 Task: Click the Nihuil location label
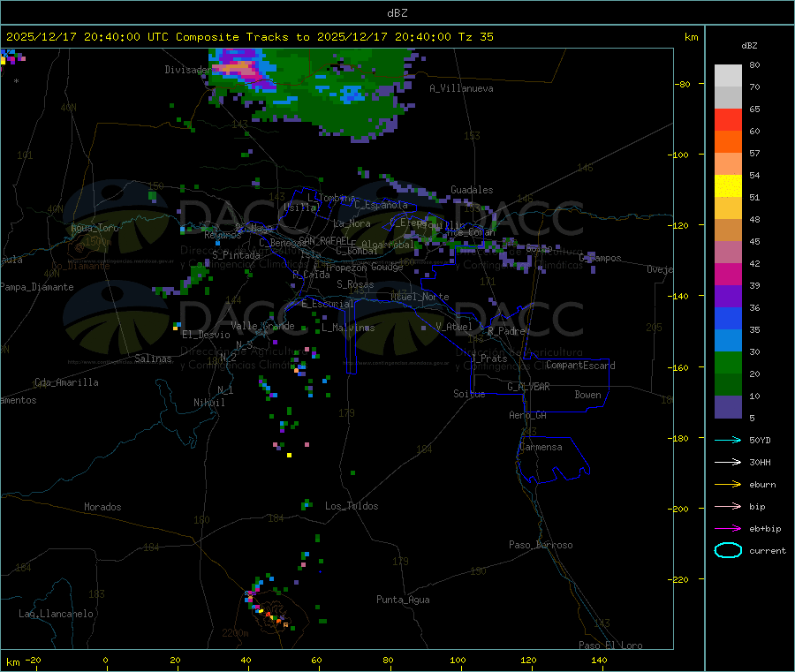(208, 403)
